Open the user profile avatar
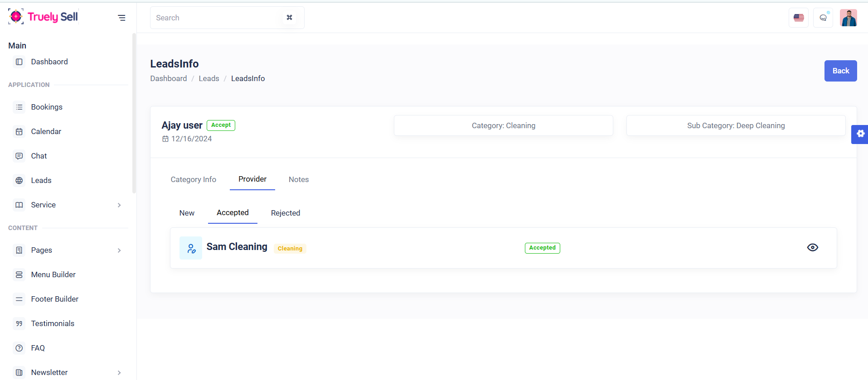The width and height of the screenshot is (868, 380). click(x=848, y=18)
